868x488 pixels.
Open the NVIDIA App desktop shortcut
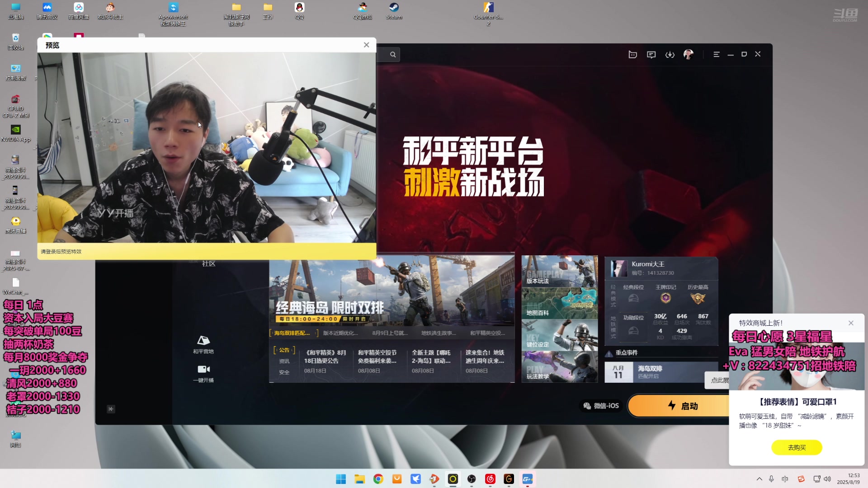tap(15, 133)
